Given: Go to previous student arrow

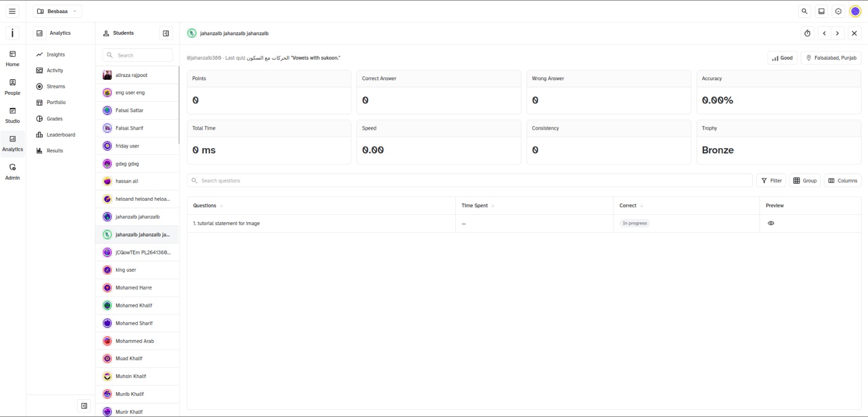Looking at the screenshot, I should click(824, 33).
